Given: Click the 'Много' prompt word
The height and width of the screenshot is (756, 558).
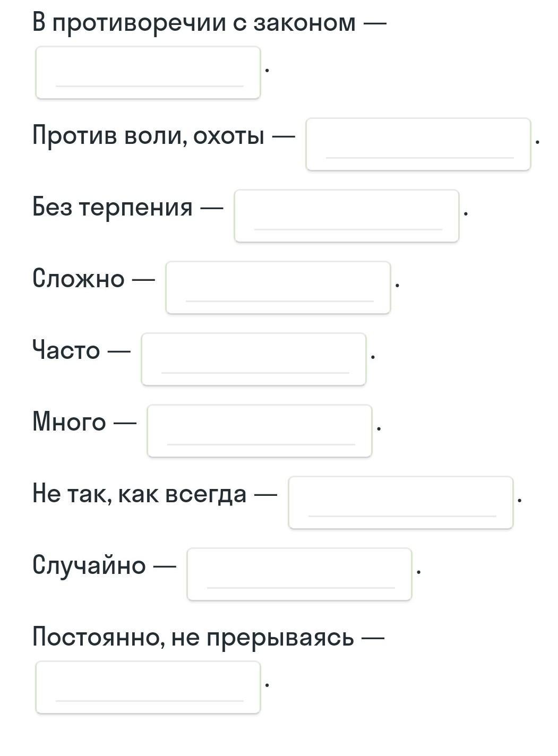Looking at the screenshot, I should point(69,422).
